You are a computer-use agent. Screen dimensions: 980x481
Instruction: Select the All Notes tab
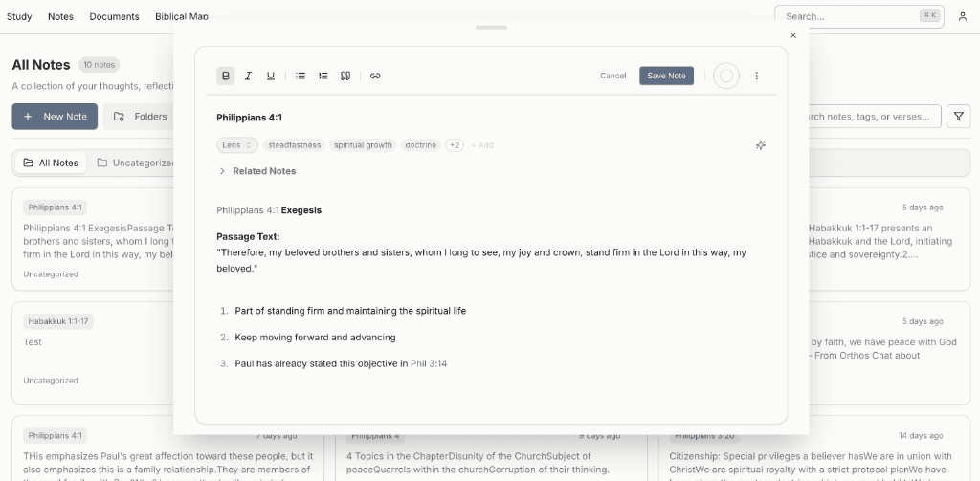tap(50, 163)
